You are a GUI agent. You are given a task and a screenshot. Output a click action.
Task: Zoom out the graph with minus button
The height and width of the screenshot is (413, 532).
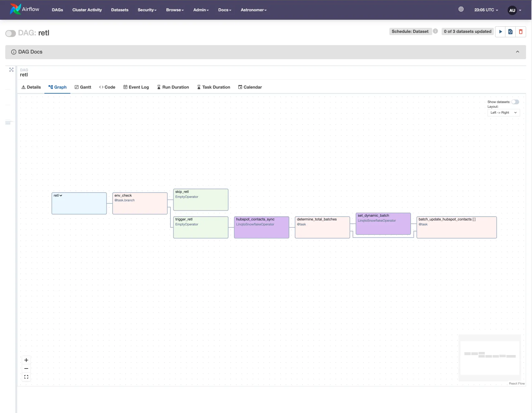coord(26,369)
